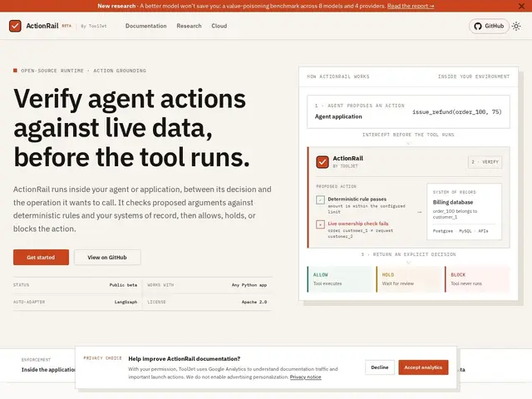532x399 pixels.
Task: Dismiss the research banner with the X
Action: [521, 6]
